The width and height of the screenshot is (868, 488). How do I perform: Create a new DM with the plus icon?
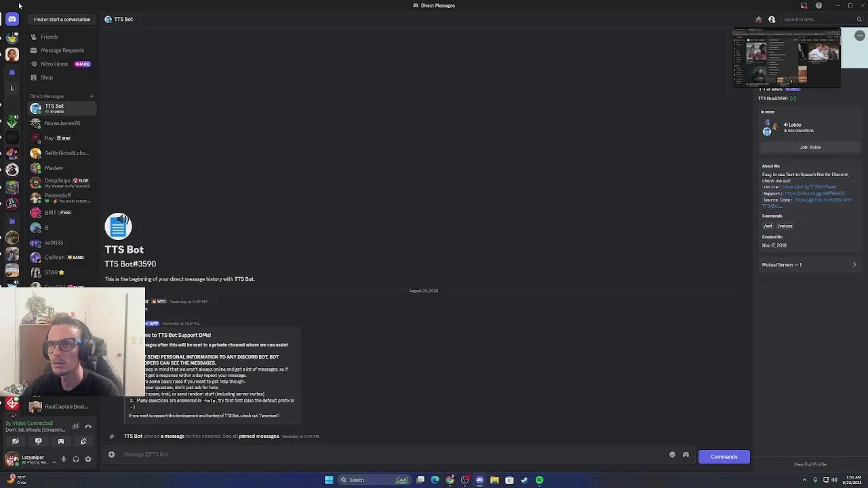(x=91, y=96)
